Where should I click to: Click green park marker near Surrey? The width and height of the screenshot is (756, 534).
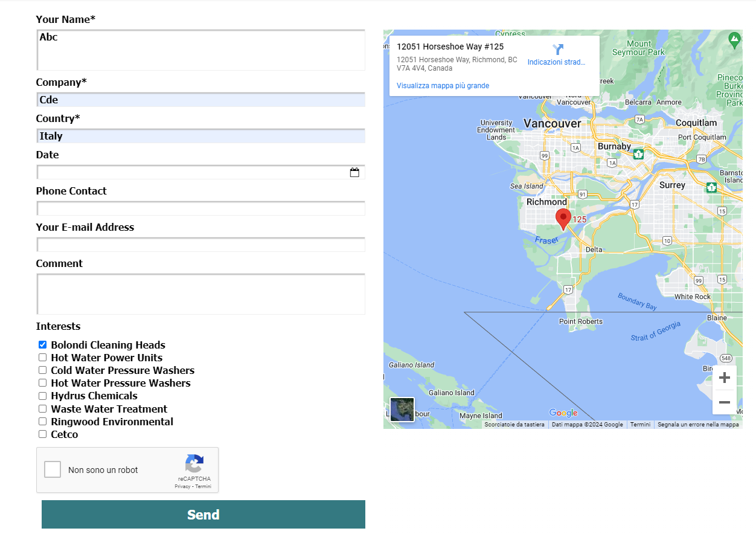[712, 187]
